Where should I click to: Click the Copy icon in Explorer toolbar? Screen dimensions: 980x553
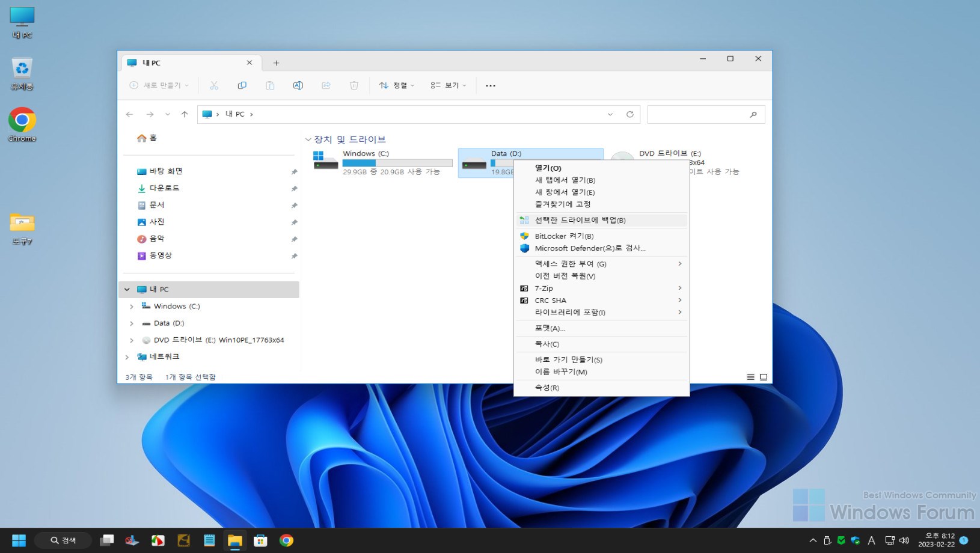coord(242,85)
